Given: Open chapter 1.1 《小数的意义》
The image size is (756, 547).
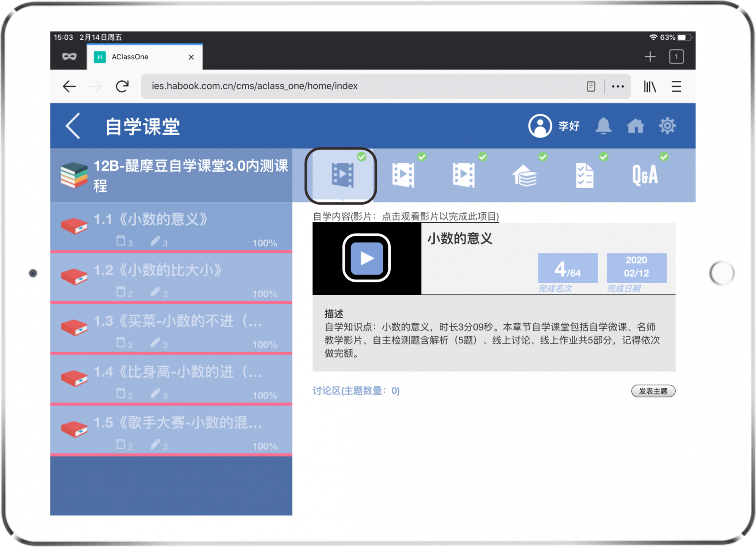Looking at the screenshot, I should [171, 227].
